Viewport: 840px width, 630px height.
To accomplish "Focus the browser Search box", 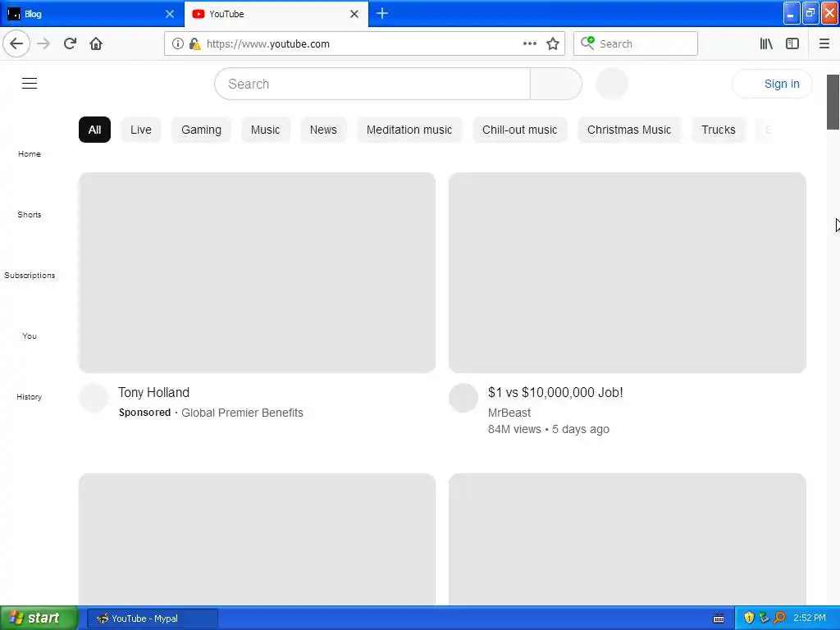I will pos(636,43).
